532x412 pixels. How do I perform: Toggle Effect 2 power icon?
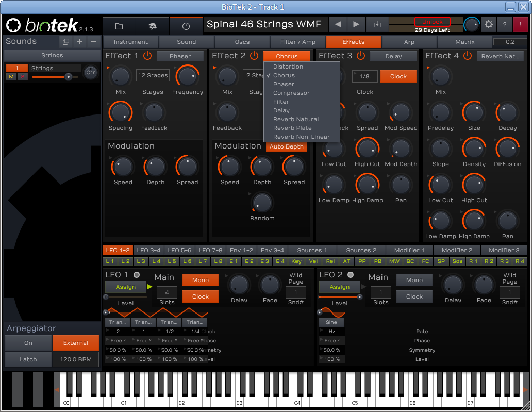point(254,56)
